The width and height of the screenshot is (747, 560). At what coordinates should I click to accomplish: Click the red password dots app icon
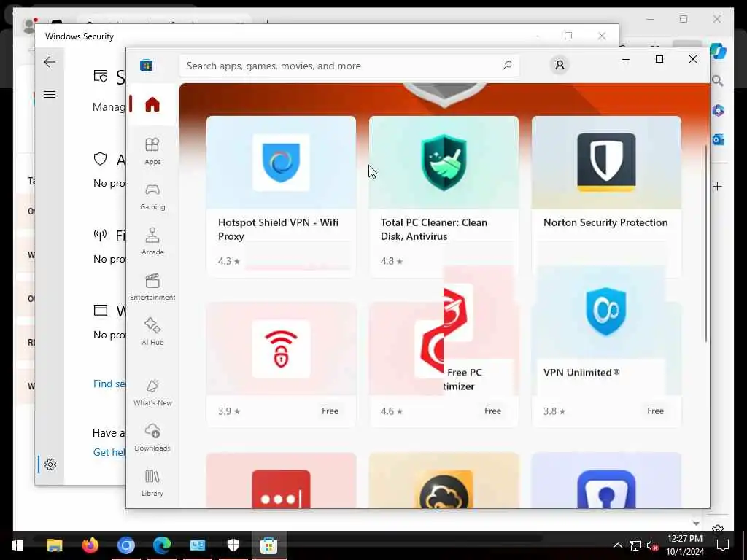pos(281,489)
